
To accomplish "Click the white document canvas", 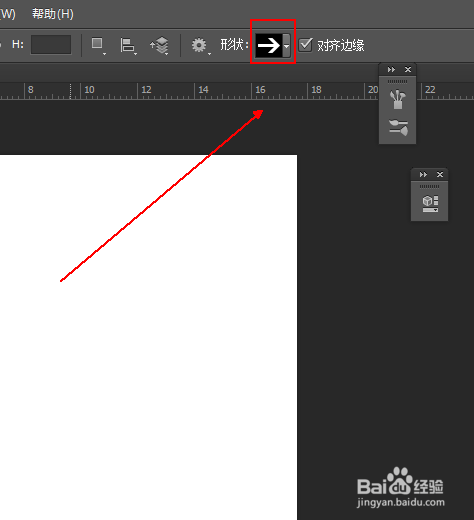I will pos(148,337).
